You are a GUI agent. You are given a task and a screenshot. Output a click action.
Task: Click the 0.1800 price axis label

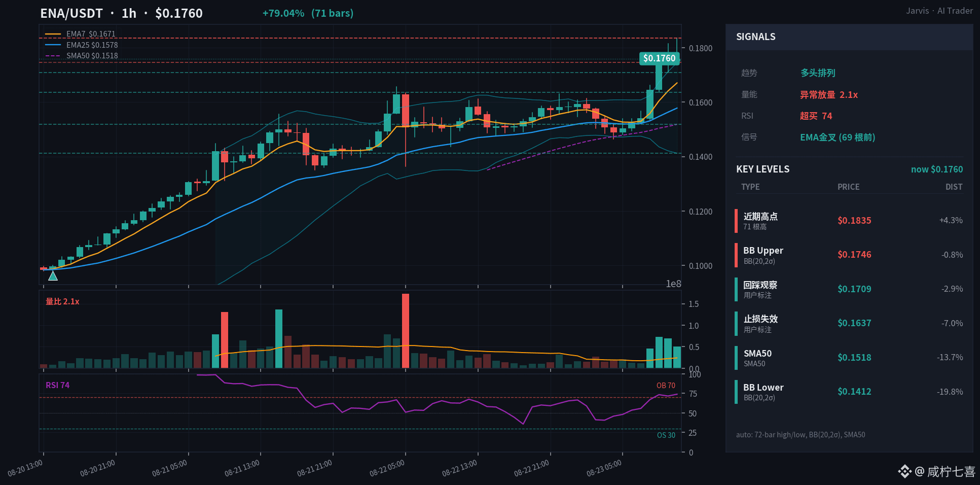[701, 48]
